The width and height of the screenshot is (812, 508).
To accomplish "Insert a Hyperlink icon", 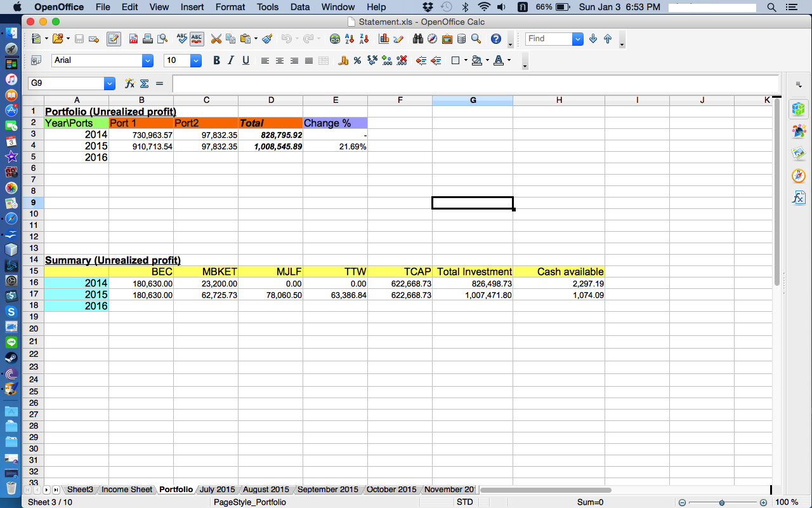I will [334, 39].
